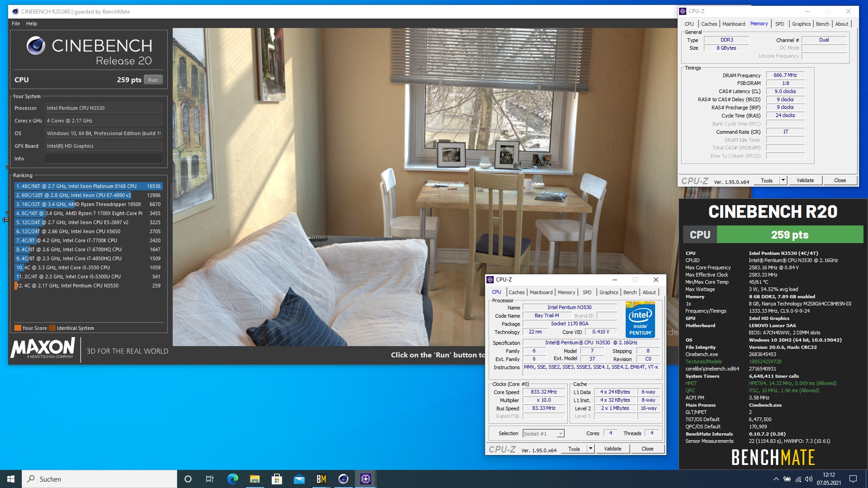Run the CPU benchmark
Image resolution: width=868 pixels, height=488 pixels.
click(x=153, y=80)
